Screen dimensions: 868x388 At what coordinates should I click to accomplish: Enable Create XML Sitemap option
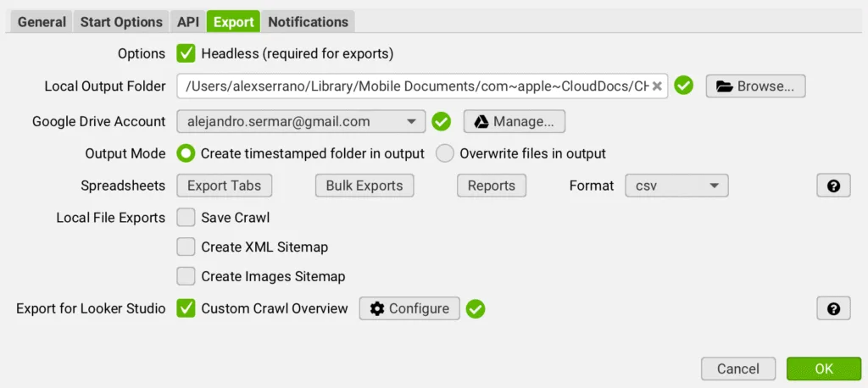pos(186,247)
